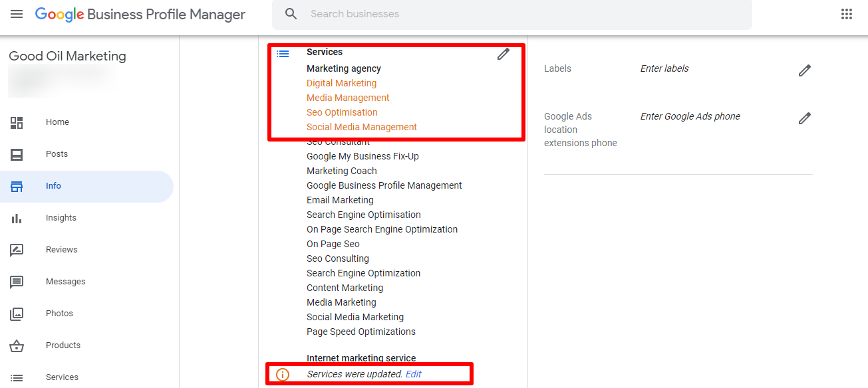Click the Labels field label
Image resolution: width=868 pixels, height=388 pixels.
(557, 68)
